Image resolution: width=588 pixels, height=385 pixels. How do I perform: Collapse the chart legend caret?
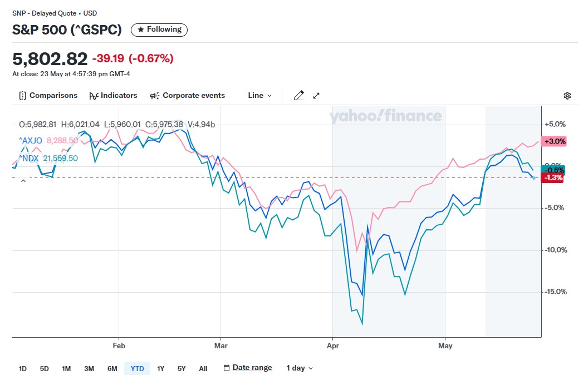click(x=23, y=180)
